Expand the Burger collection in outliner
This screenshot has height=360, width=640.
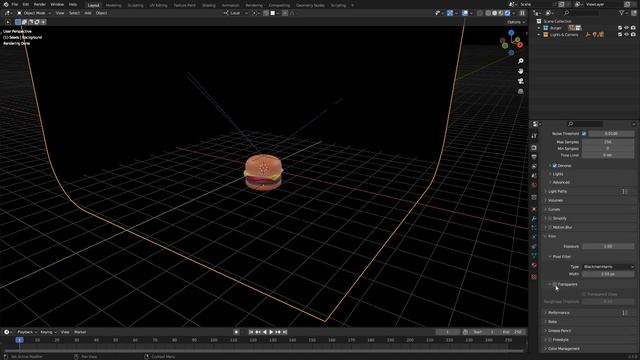tap(539, 28)
